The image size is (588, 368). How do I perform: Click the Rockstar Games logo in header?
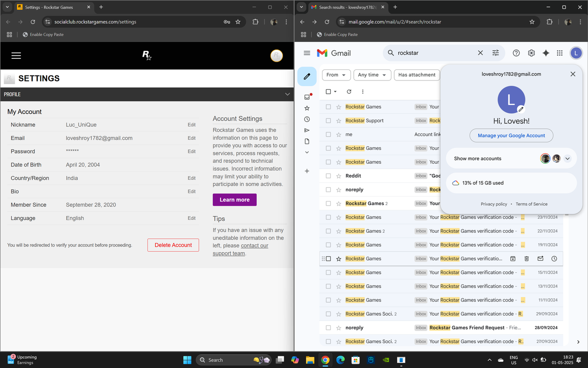147,56
